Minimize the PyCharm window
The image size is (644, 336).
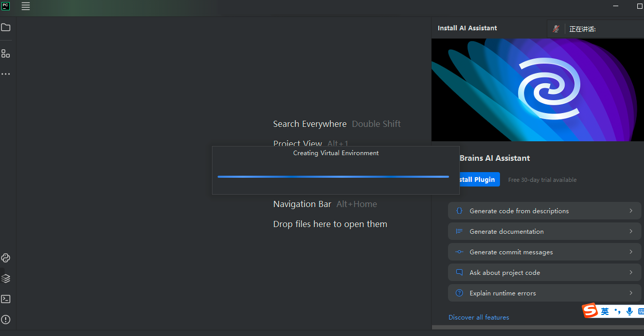click(x=617, y=6)
